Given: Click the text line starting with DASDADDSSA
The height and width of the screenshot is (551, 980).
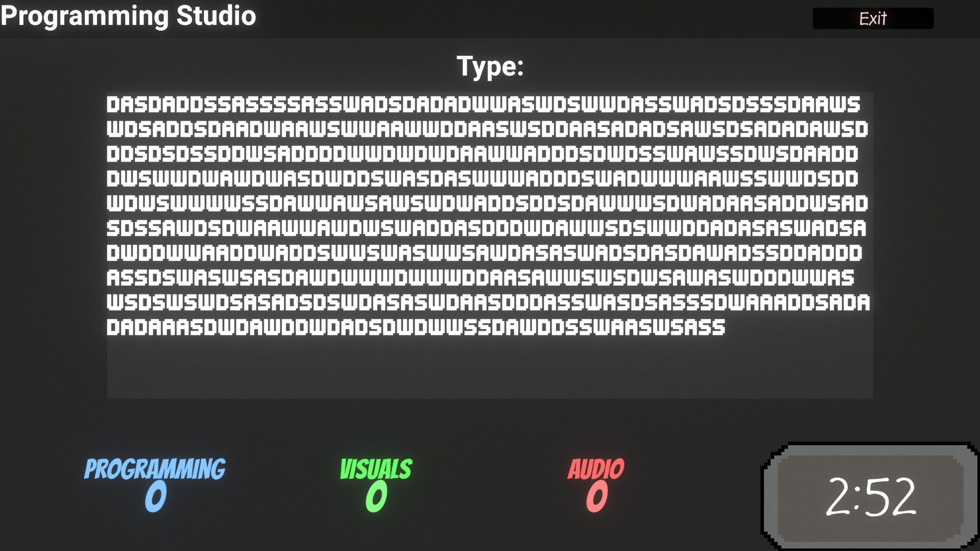Looking at the screenshot, I should (x=483, y=105).
